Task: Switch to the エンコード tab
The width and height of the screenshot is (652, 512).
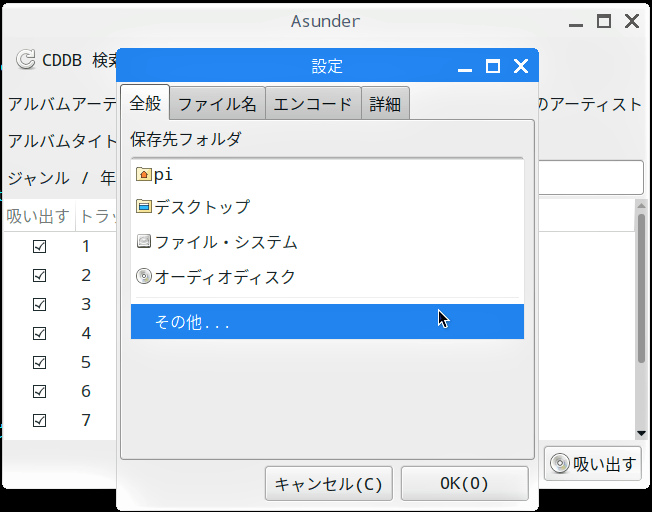Action: (313, 104)
